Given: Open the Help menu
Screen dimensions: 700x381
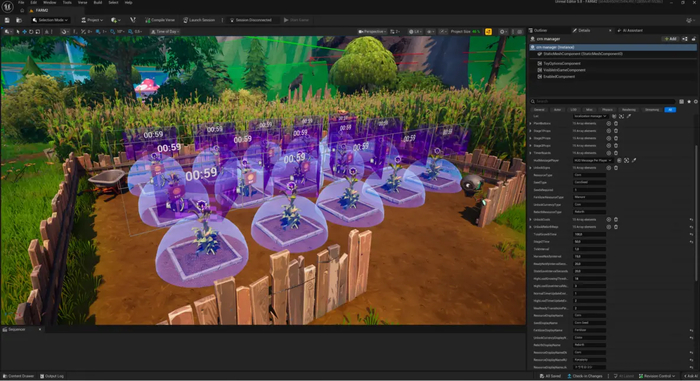Looking at the screenshot, I should tap(128, 3).
